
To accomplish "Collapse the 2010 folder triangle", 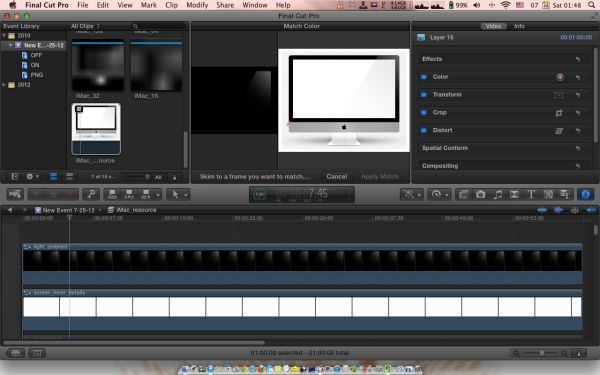I will point(4,36).
